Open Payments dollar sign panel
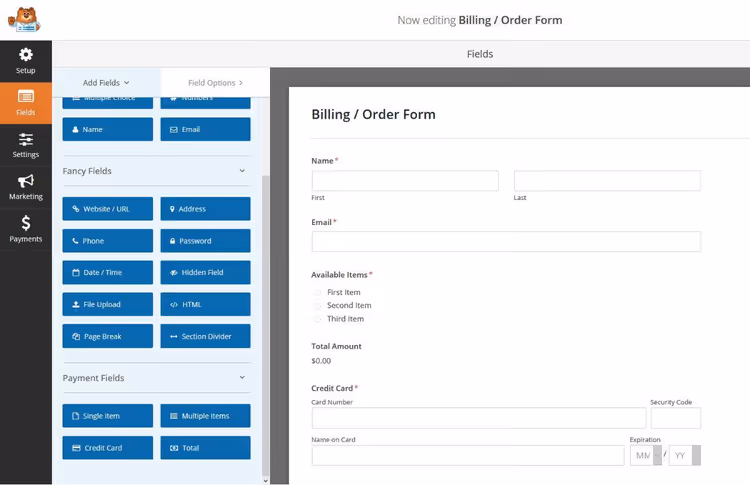 coord(26,229)
